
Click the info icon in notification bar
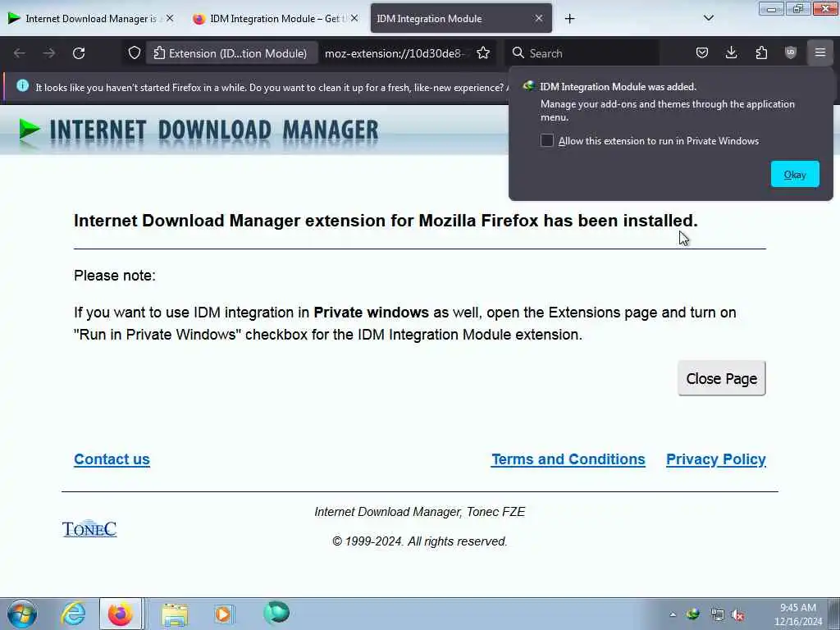coord(22,85)
